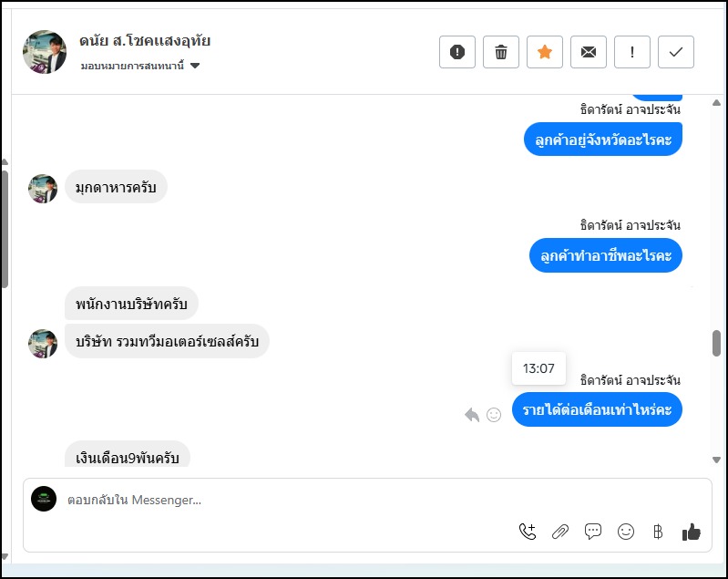Viewport: 728px width, 579px height.
Task: Send a thumbs-up like
Action: (x=692, y=532)
